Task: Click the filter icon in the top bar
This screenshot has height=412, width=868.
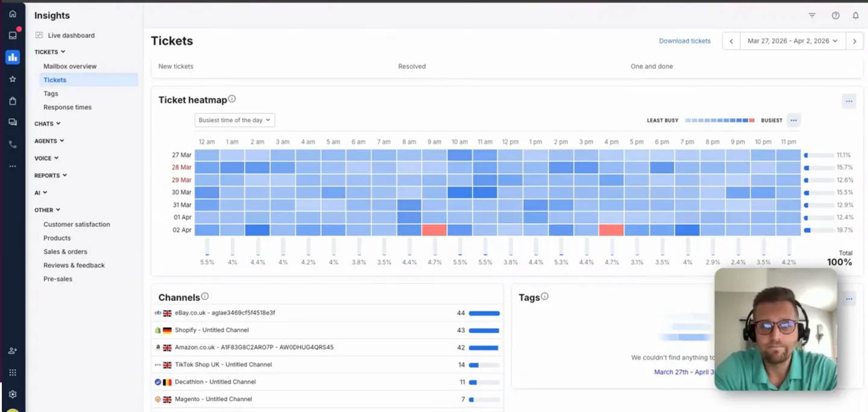Action: pos(812,16)
